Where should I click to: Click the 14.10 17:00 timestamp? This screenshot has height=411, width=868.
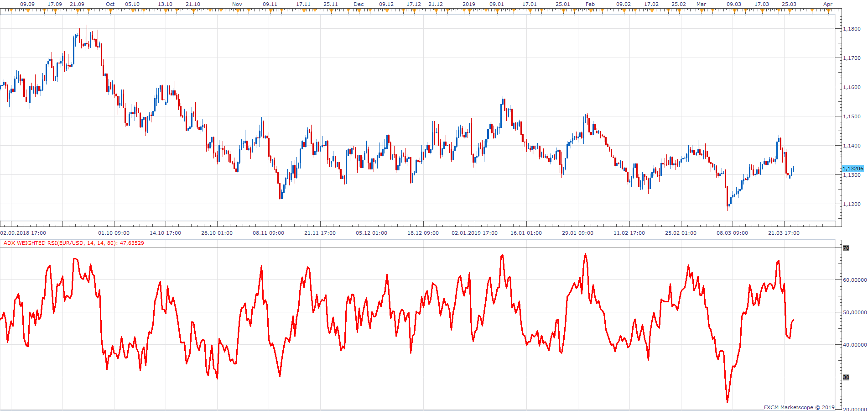point(166,233)
